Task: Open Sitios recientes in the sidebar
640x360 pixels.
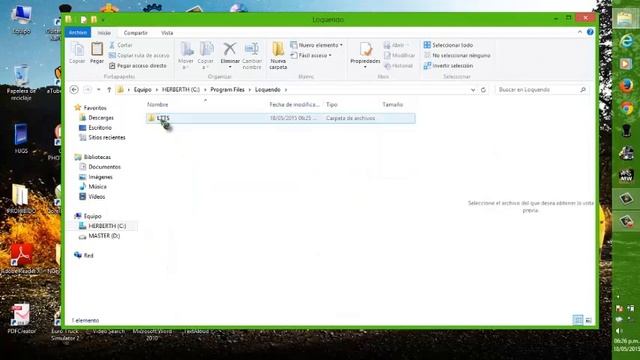Action: [x=102, y=138]
